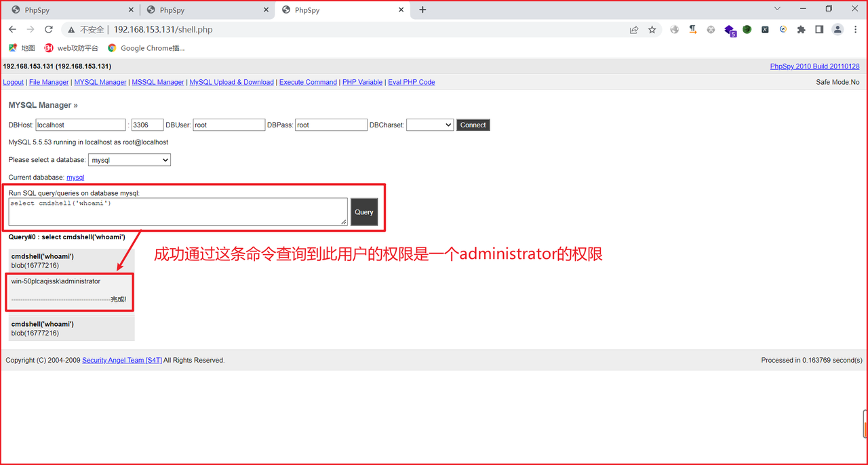Focus the DBHost field with localhost
The image size is (868, 465).
click(x=81, y=125)
